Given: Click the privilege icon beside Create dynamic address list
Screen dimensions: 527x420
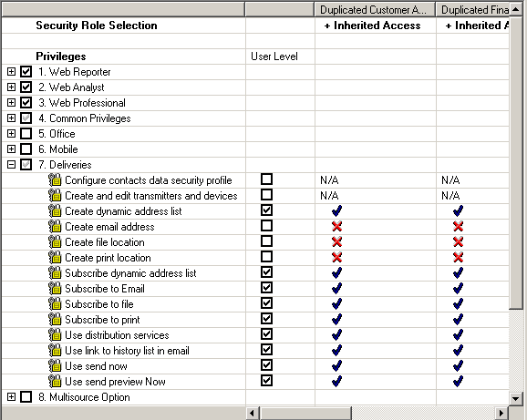Looking at the screenshot, I should (55, 210).
